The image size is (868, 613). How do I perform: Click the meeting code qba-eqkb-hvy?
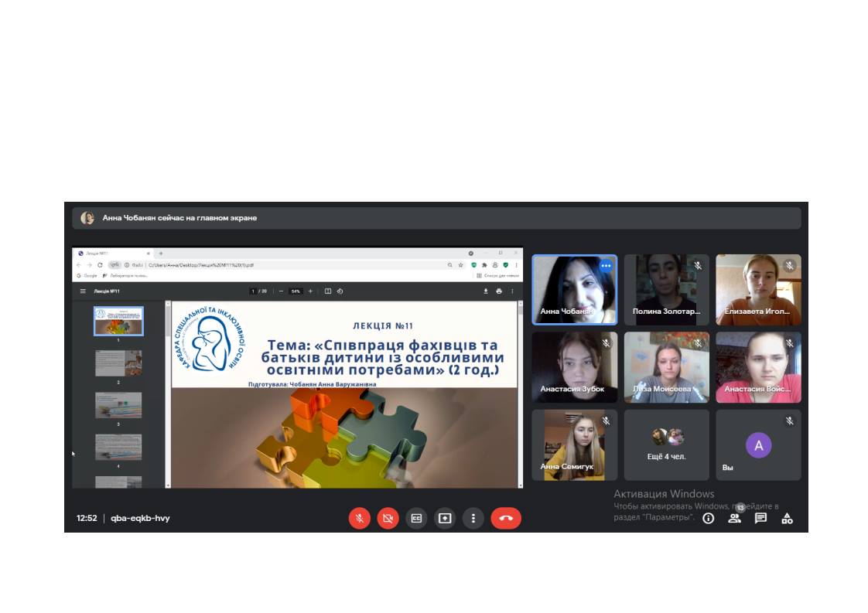[x=140, y=518]
